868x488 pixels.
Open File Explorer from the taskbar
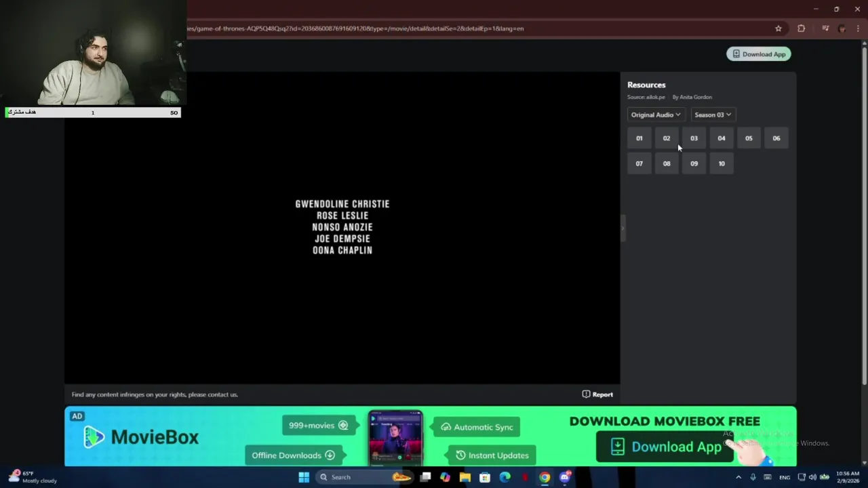(465, 477)
